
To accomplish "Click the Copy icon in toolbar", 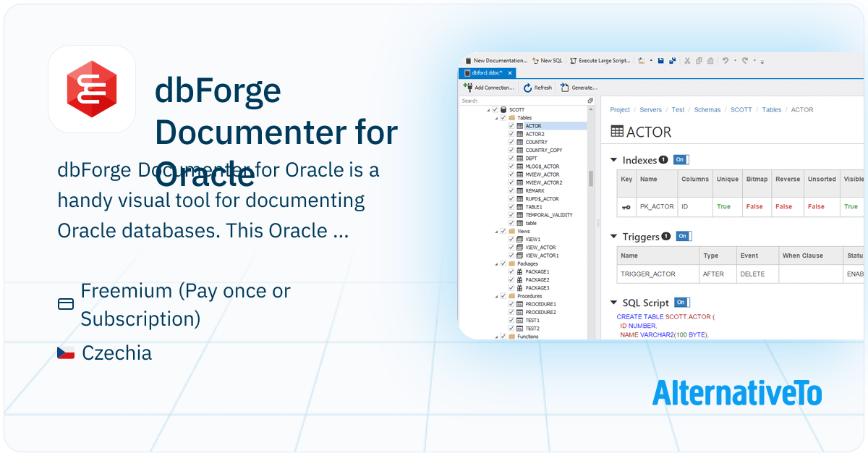I will coord(699,61).
